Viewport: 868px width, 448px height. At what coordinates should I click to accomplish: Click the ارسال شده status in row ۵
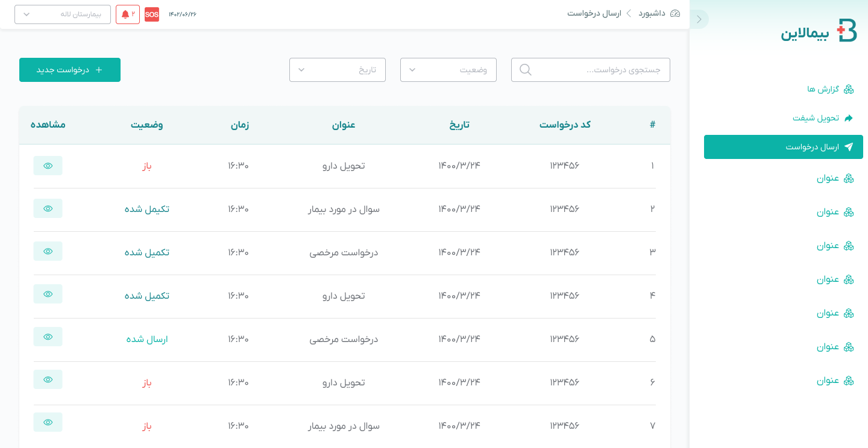pyautogui.click(x=147, y=339)
